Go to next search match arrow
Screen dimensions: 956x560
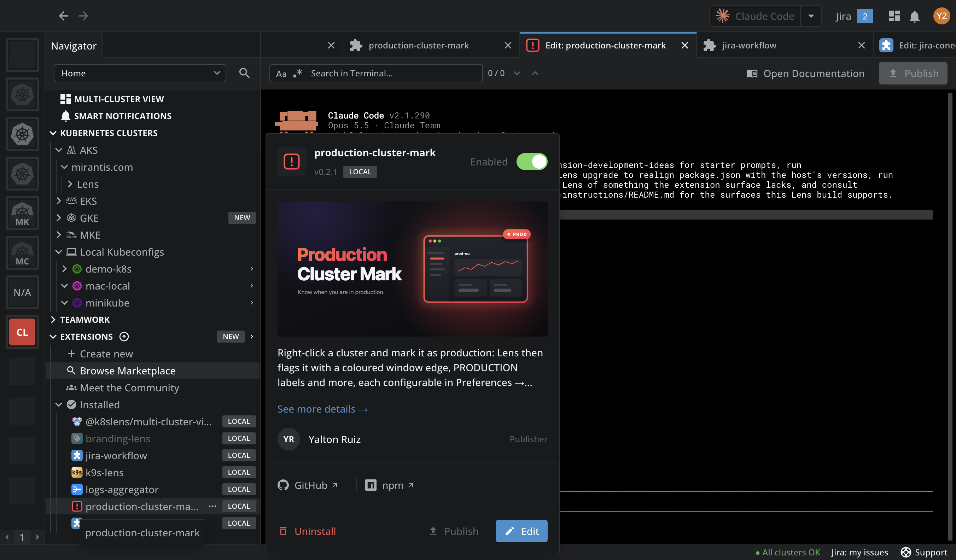point(517,73)
